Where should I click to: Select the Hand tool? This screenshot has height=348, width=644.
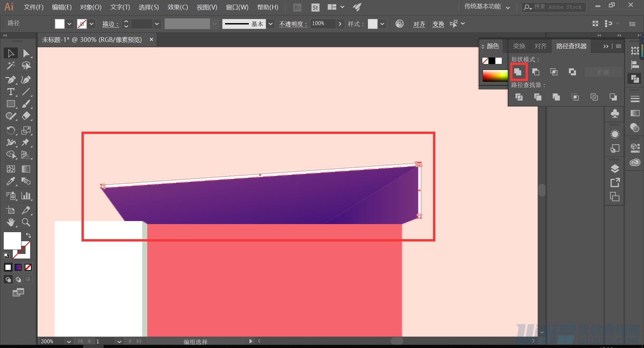10,222
